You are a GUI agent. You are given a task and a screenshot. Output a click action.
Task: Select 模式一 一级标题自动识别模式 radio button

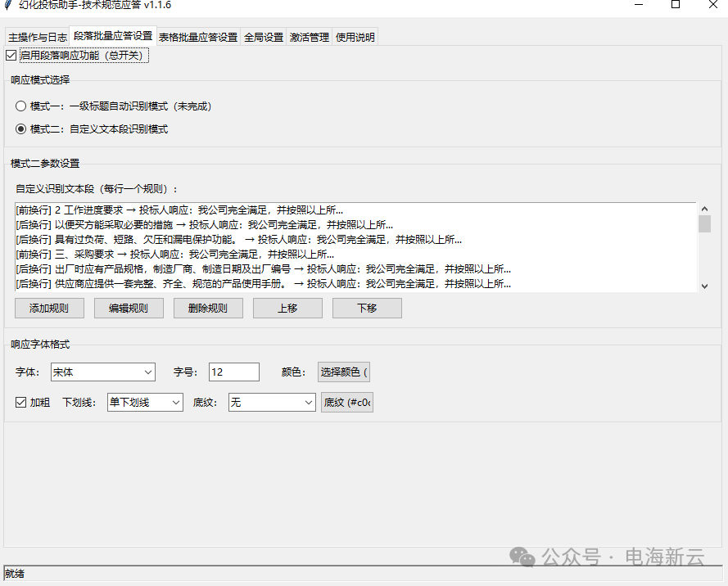21,106
